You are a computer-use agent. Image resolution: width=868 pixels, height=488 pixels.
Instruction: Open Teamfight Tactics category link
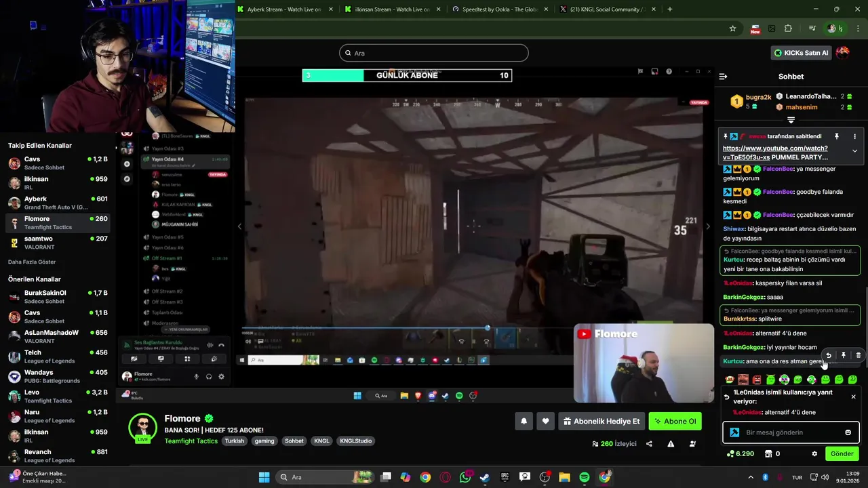[191, 441]
